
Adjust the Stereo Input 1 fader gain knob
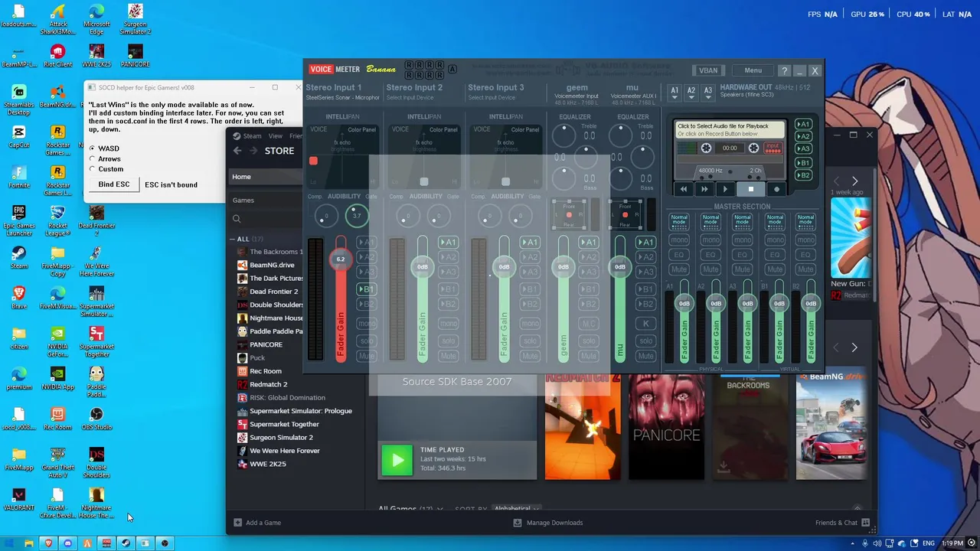click(341, 260)
